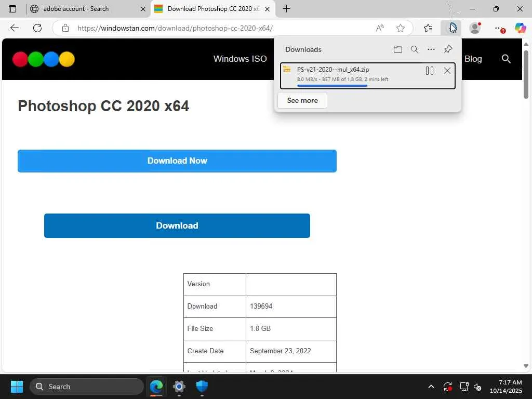Open Settings and more menu
This screenshot has width=532, height=399.
pyautogui.click(x=499, y=28)
